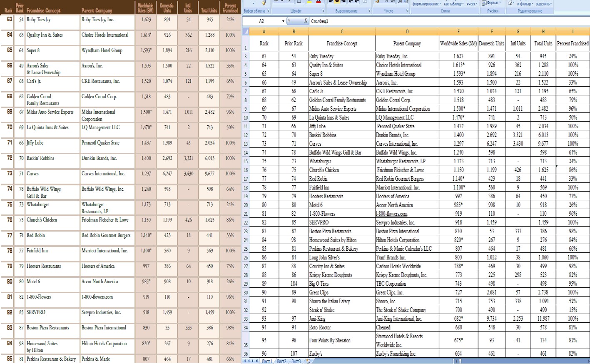This screenshot has height=364, width=590.
Task: Switch to the Лист1 sheet tab
Action: click(x=266, y=361)
